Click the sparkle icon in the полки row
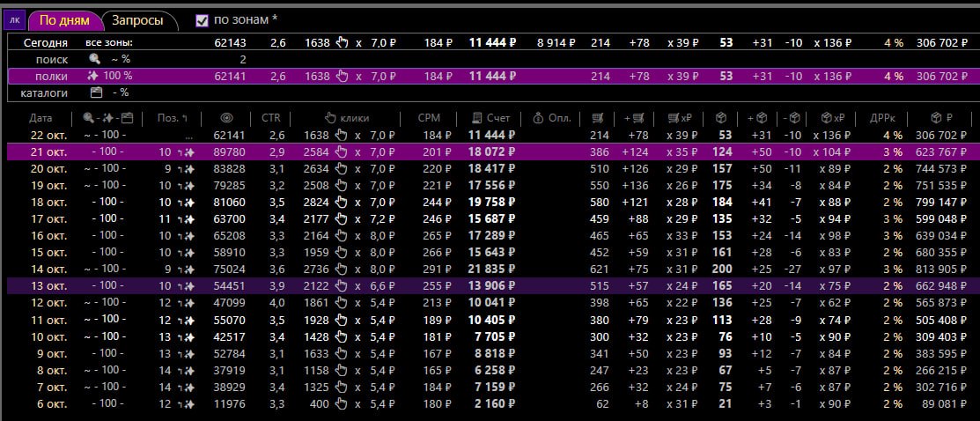This screenshot has height=421, width=980. pos(94,77)
